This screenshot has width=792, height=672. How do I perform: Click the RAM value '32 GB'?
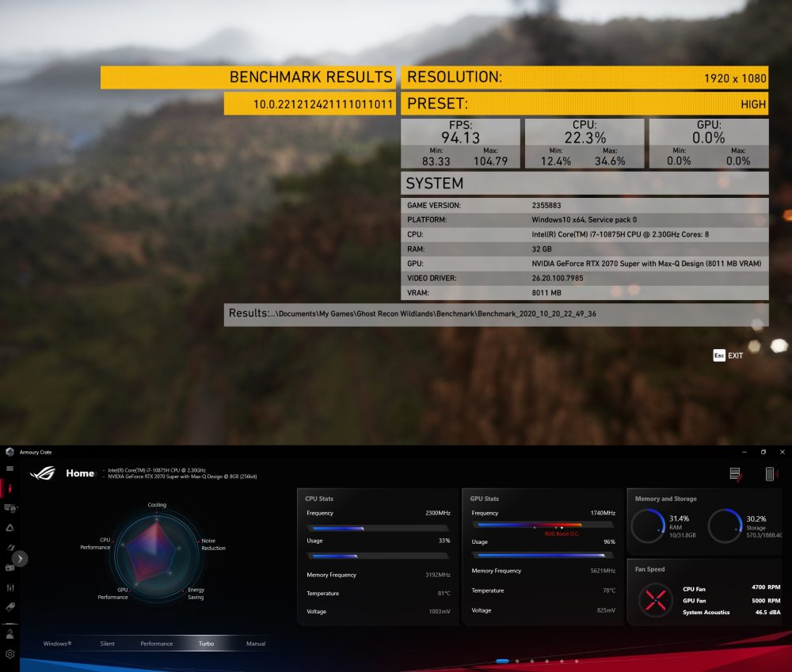click(x=542, y=249)
